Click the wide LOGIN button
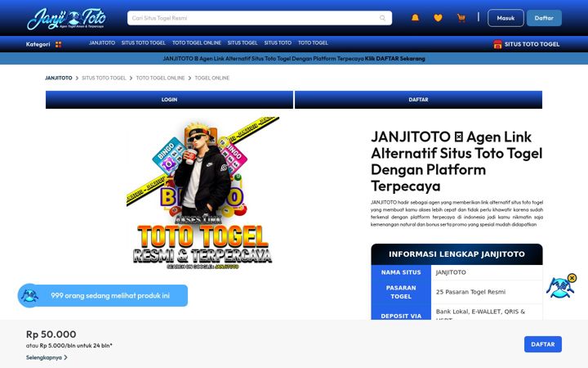Image resolution: width=588 pixels, height=368 pixels. click(169, 100)
